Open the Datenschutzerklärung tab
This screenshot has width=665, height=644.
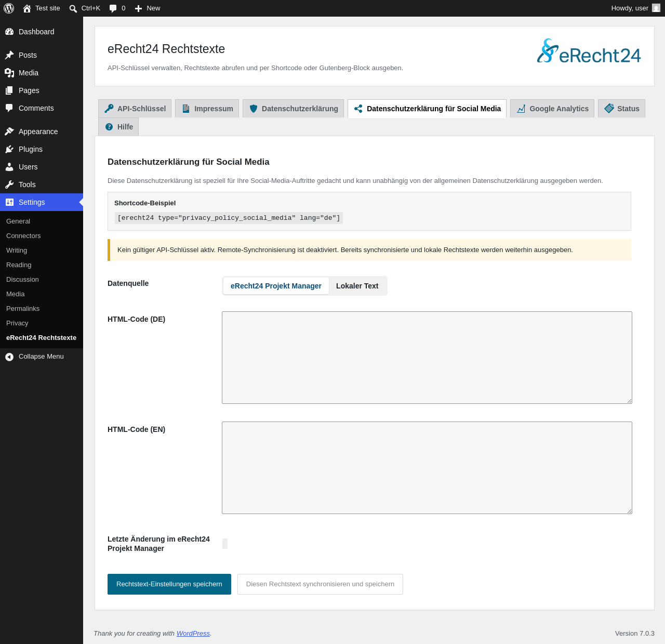[293, 109]
